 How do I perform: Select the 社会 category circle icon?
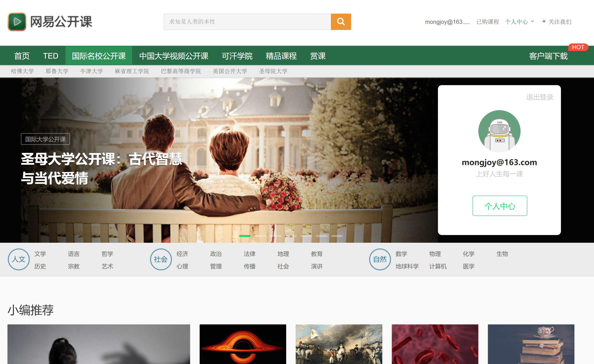pos(161,259)
